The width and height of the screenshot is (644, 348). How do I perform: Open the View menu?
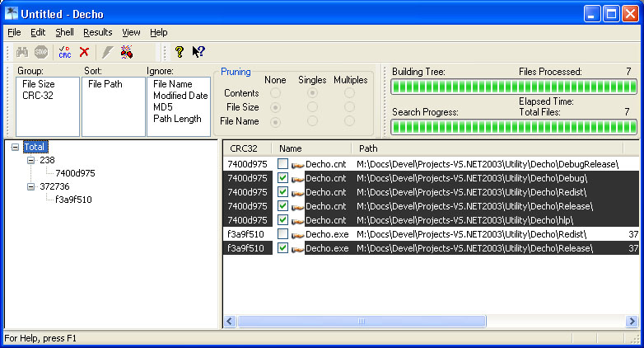[x=131, y=32]
